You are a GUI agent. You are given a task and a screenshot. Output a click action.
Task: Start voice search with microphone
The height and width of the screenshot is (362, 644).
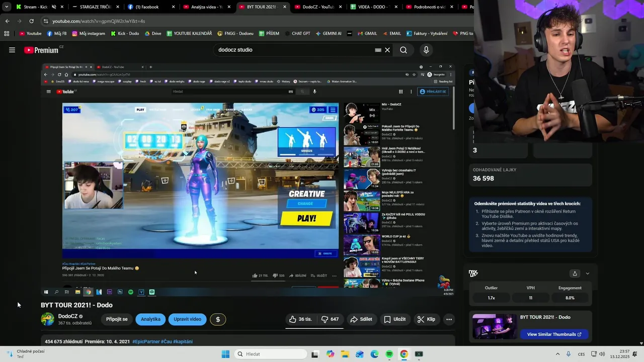coord(426,50)
